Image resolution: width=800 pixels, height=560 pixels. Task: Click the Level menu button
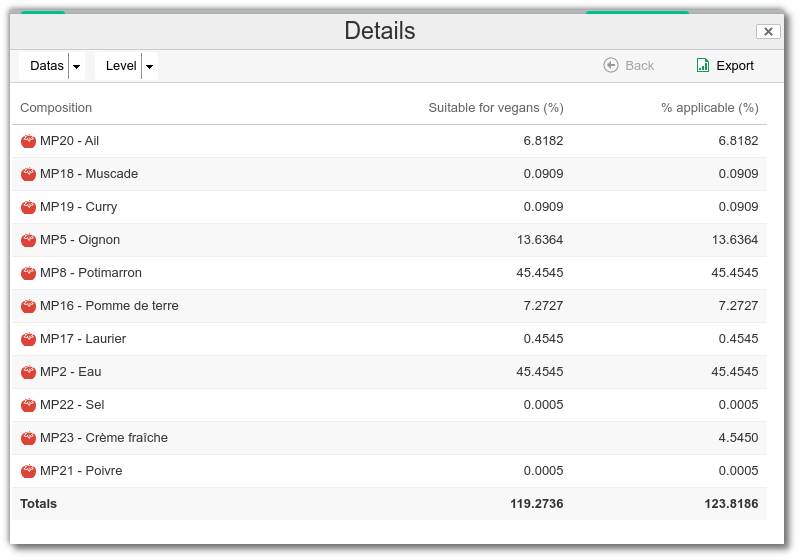121,66
